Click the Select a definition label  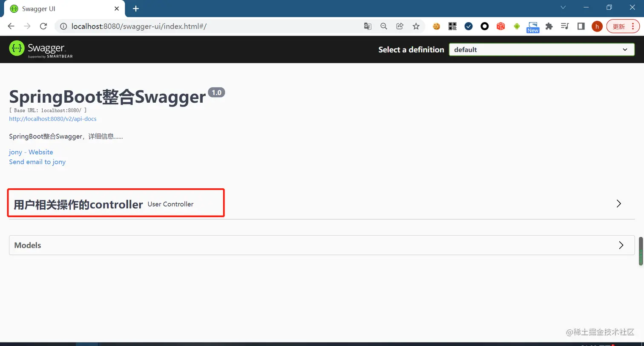pos(411,50)
